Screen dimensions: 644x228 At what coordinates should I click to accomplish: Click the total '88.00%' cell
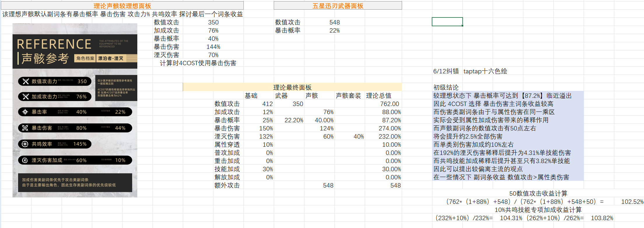[391, 112]
